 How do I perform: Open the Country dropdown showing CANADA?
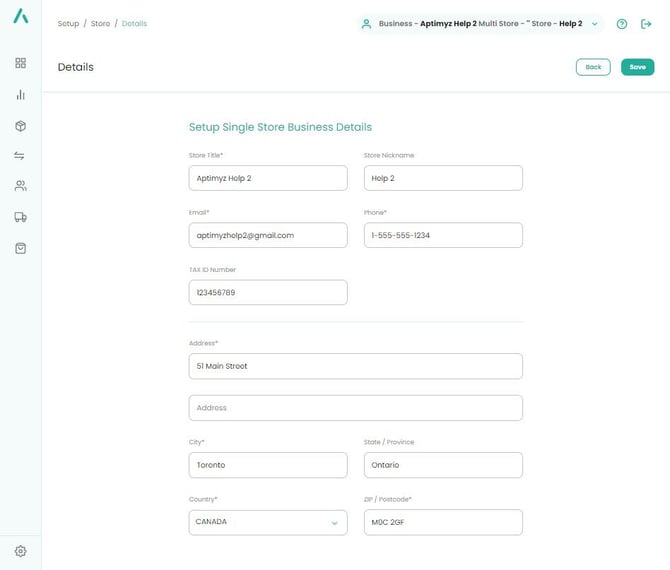click(267, 522)
